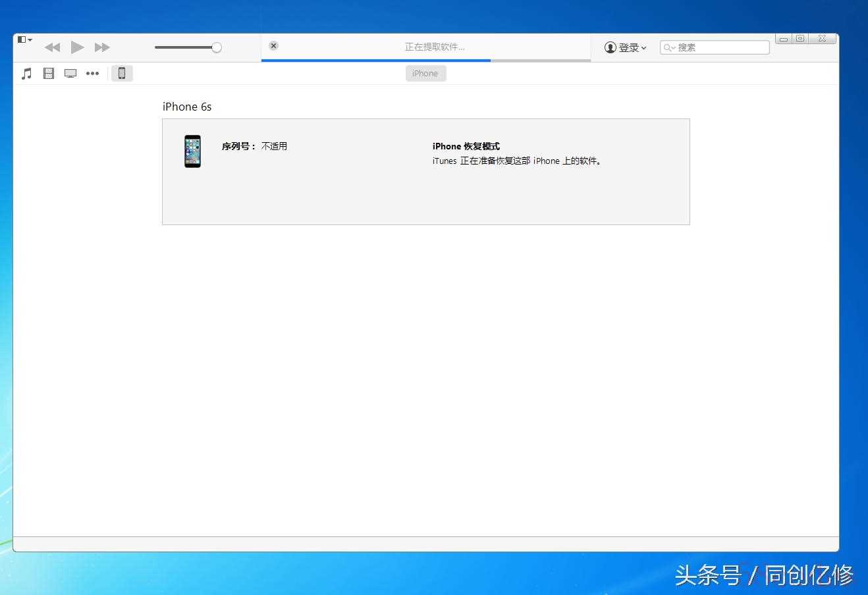Cancel the software extraction with the X
The image size is (868, 595).
click(x=273, y=45)
